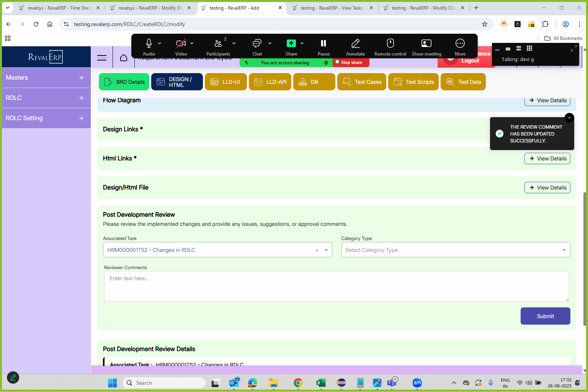Open Zoom More options
The width and height of the screenshot is (588, 392).
[x=460, y=44]
